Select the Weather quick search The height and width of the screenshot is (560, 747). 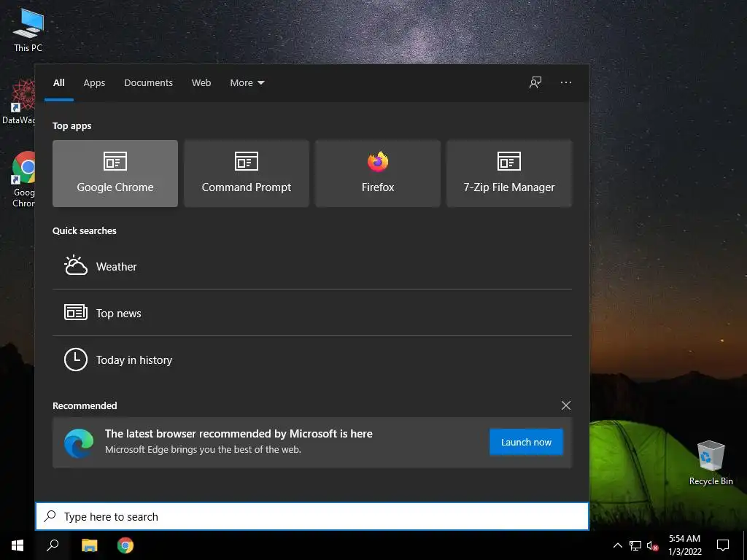coord(312,266)
